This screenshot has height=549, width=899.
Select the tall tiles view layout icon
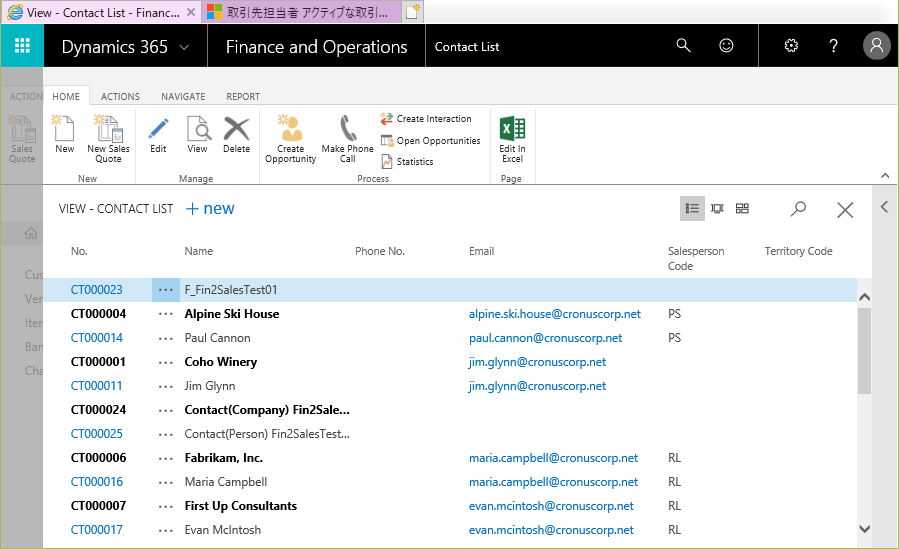pos(717,209)
